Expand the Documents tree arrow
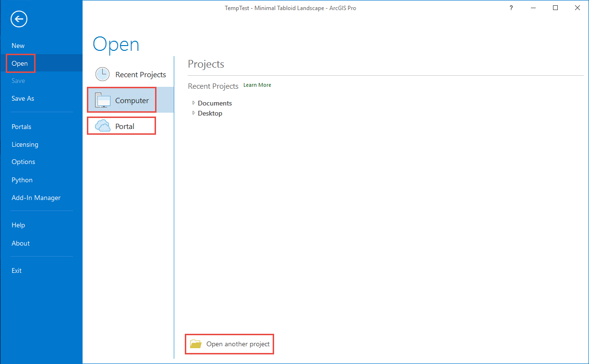Image resolution: width=589 pixels, height=364 pixels. [x=193, y=103]
